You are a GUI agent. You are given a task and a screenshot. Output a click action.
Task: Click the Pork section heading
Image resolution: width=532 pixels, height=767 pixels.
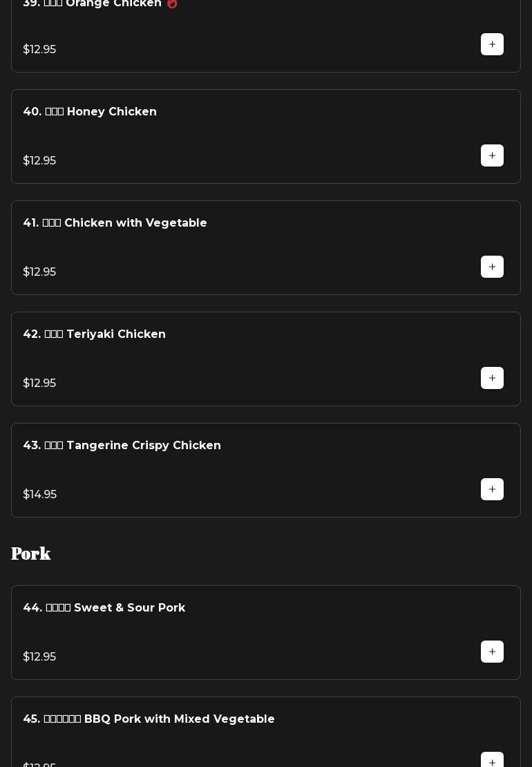(x=31, y=553)
